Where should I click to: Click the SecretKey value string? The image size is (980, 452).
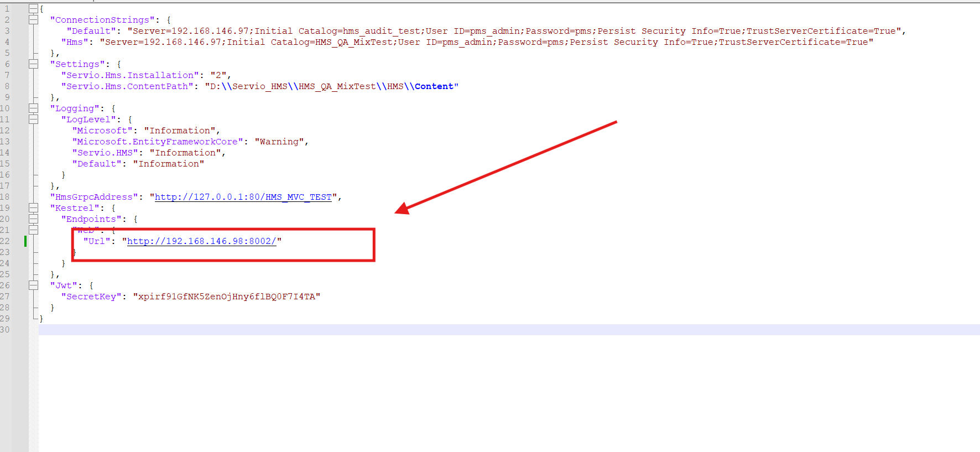[x=226, y=297]
